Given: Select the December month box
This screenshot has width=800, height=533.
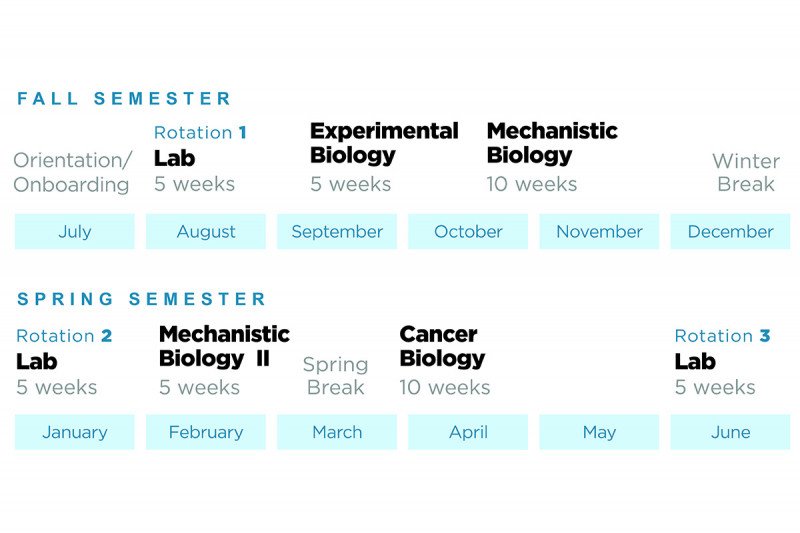Looking at the screenshot, I should click(730, 231).
